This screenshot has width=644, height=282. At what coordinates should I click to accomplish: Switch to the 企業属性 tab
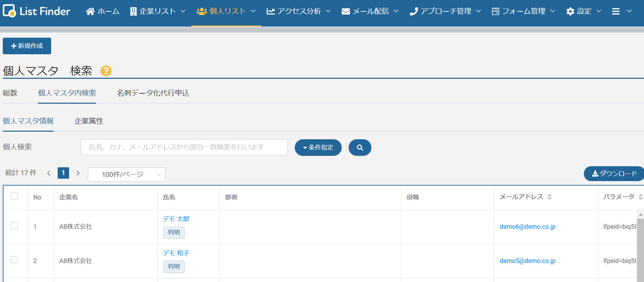point(89,121)
